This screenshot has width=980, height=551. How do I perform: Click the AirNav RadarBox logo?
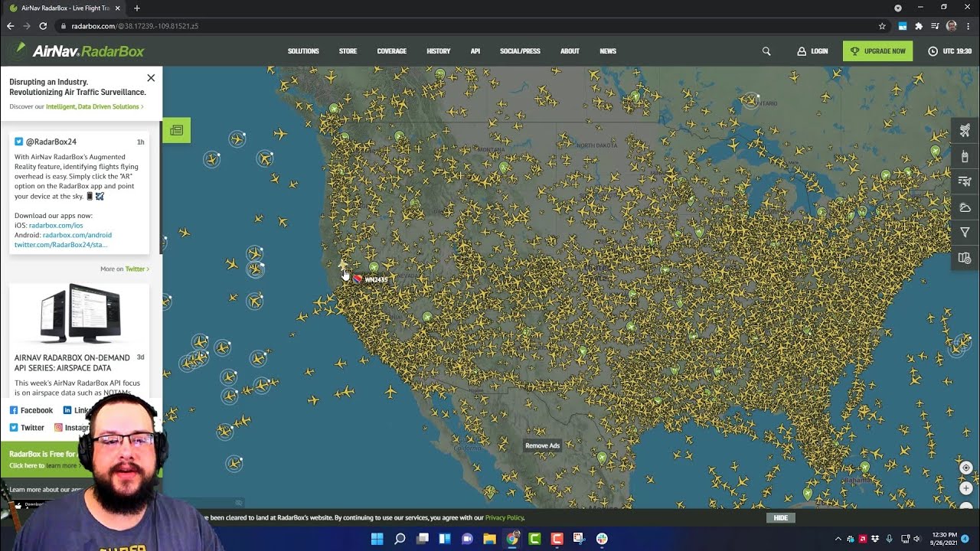tap(77, 51)
